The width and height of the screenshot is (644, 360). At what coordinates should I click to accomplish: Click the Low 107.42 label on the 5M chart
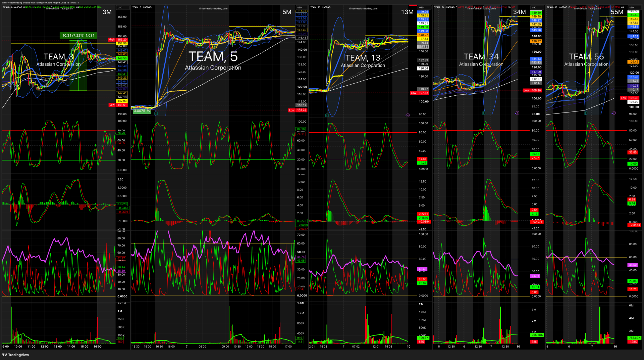pyautogui.click(x=298, y=110)
